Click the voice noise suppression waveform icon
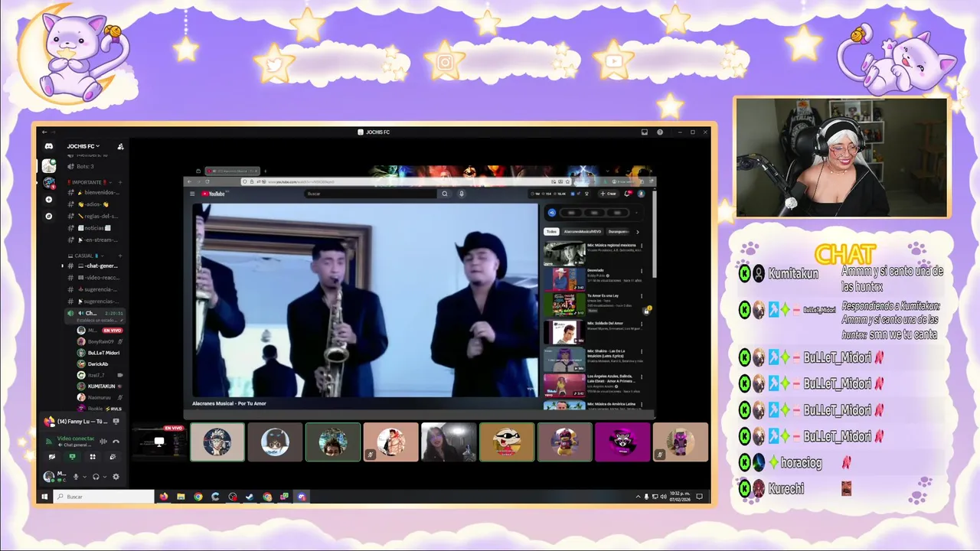This screenshot has width=980, height=551. [105, 442]
